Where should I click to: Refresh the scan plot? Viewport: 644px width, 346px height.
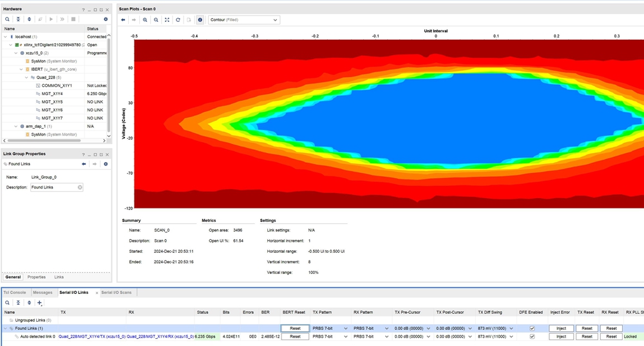178,20
